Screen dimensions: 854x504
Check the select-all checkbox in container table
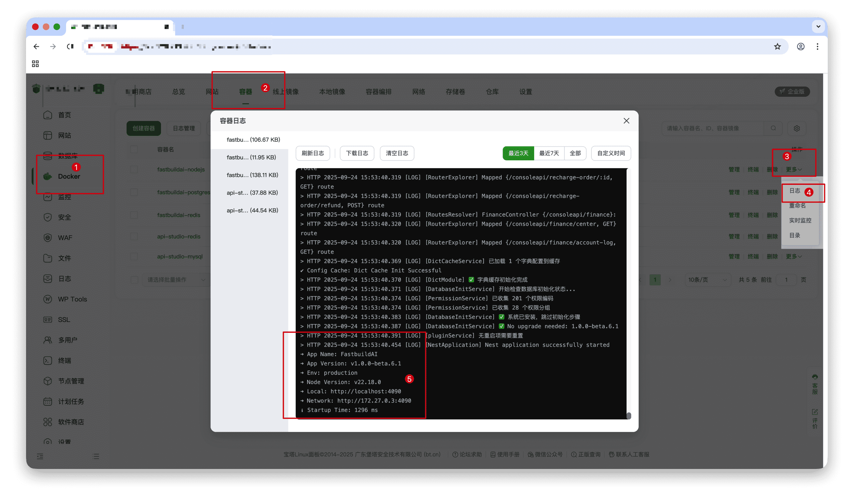pos(134,149)
